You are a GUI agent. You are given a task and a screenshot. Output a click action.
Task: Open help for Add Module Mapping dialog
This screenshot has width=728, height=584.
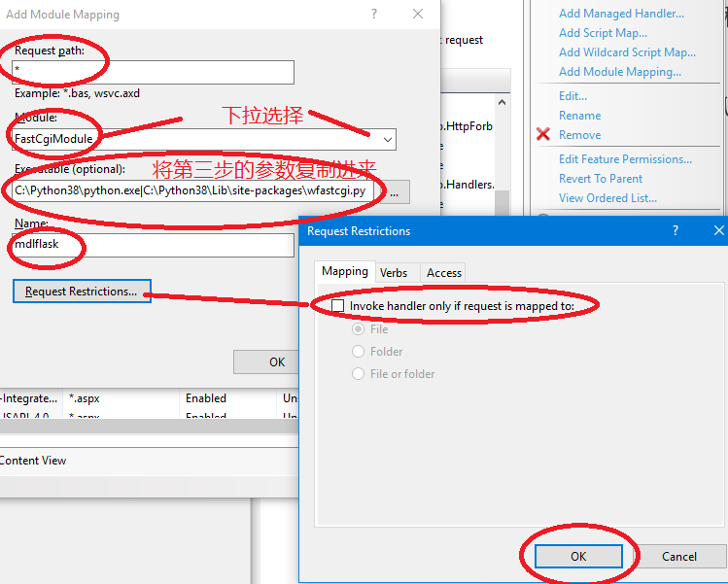pyautogui.click(x=374, y=14)
